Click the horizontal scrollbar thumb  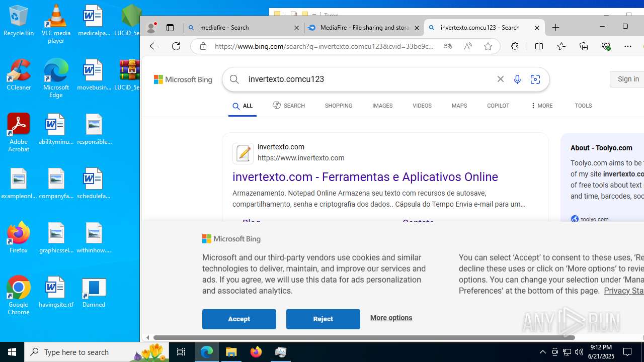[x=364, y=337]
